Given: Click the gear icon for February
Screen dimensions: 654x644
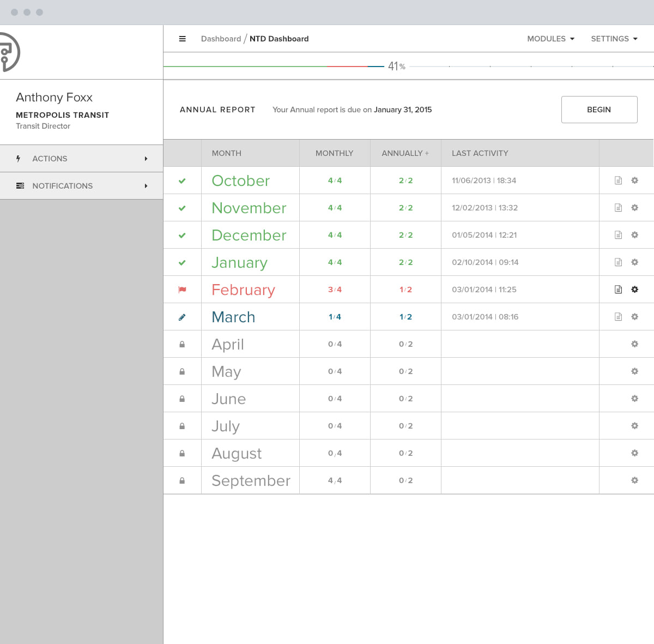Looking at the screenshot, I should (x=634, y=290).
